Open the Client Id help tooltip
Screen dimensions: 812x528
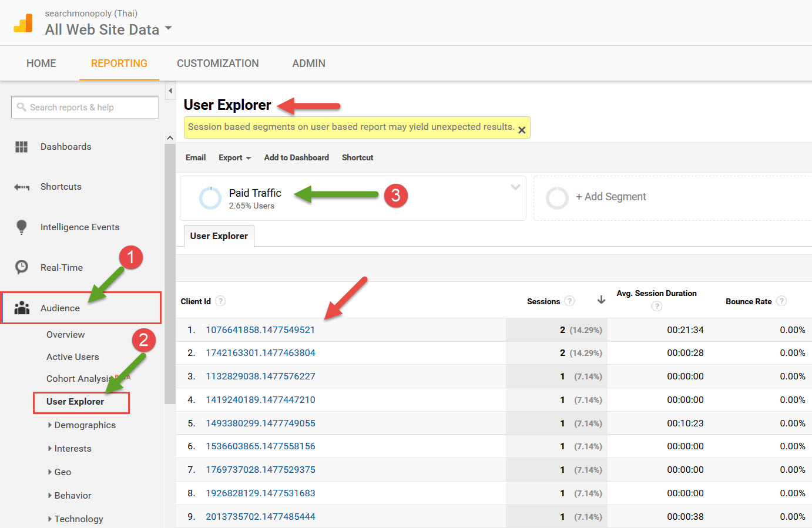(220, 300)
